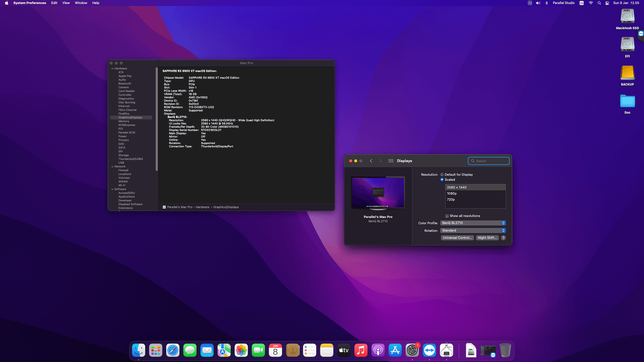
Task: Select the Parallel's Mac Pro display thumbnail
Action: point(378,193)
